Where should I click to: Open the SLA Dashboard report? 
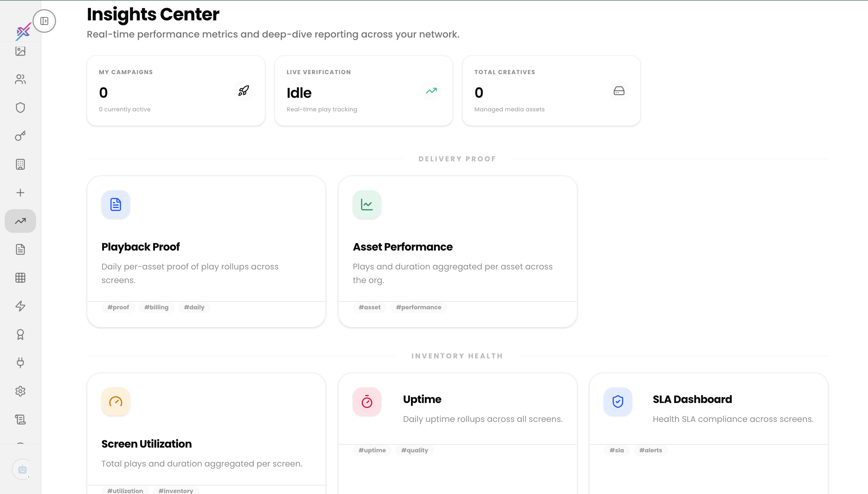pyautogui.click(x=709, y=433)
